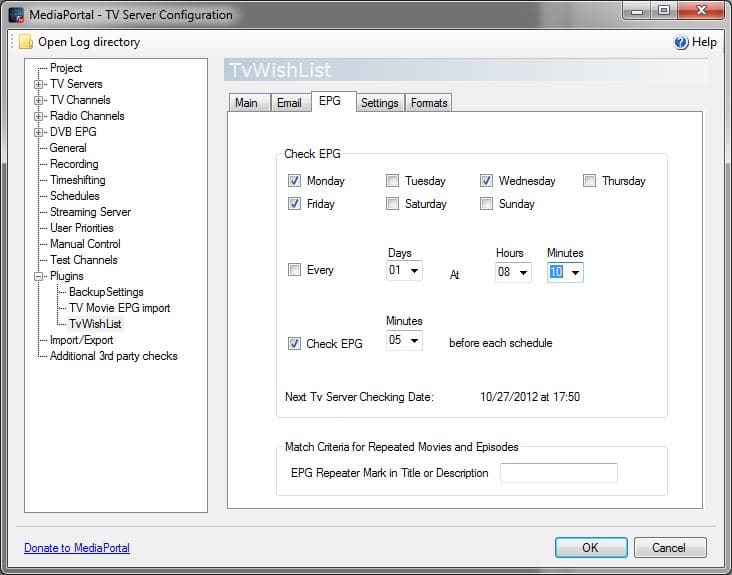Select Schedules in the tree
The image size is (732, 575).
point(75,196)
